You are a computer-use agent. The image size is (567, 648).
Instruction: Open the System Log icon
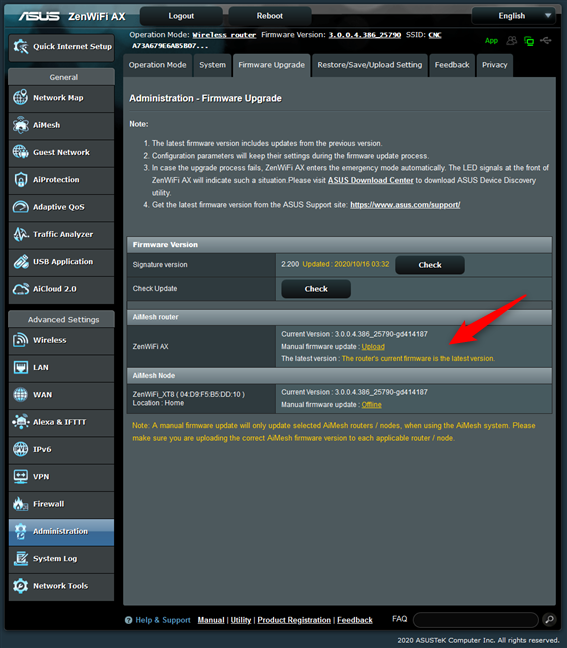[21, 558]
